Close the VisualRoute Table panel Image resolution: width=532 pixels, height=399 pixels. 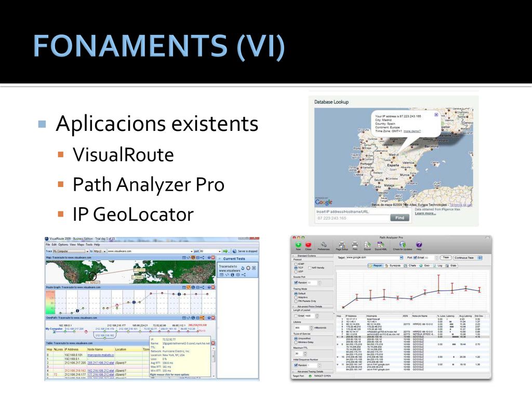[x=212, y=343]
